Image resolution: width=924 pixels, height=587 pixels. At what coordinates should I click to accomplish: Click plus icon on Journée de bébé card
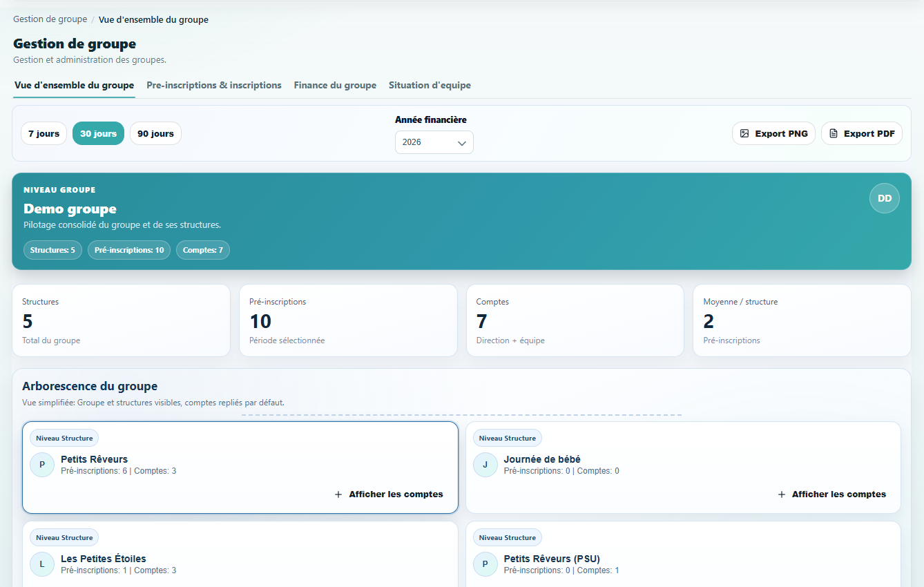pos(782,494)
